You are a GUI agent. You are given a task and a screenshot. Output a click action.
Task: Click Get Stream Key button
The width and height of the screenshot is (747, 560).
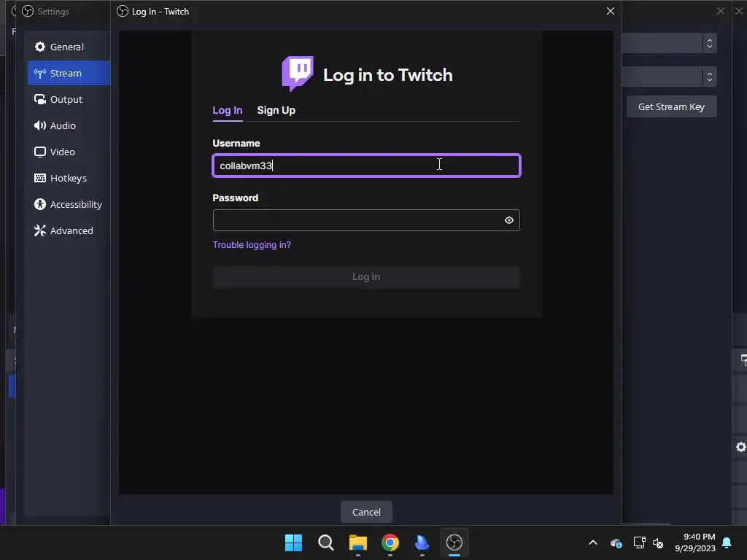coord(671,106)
